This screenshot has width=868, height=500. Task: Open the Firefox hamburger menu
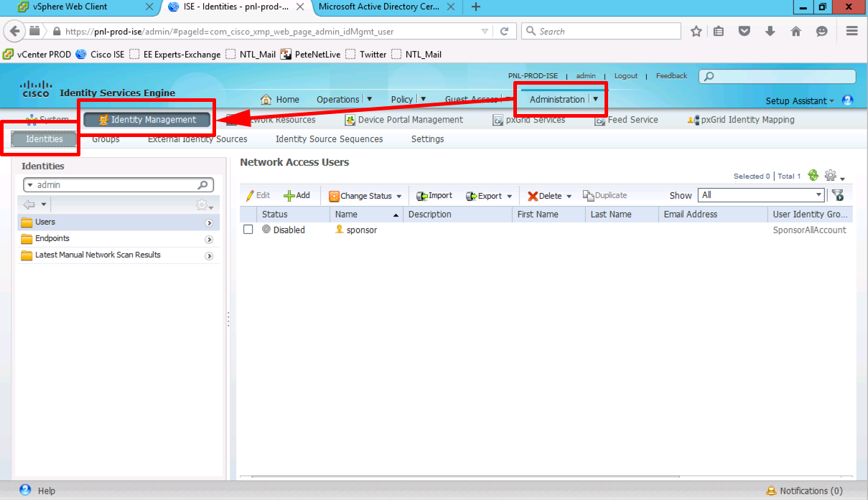point(852,32)
